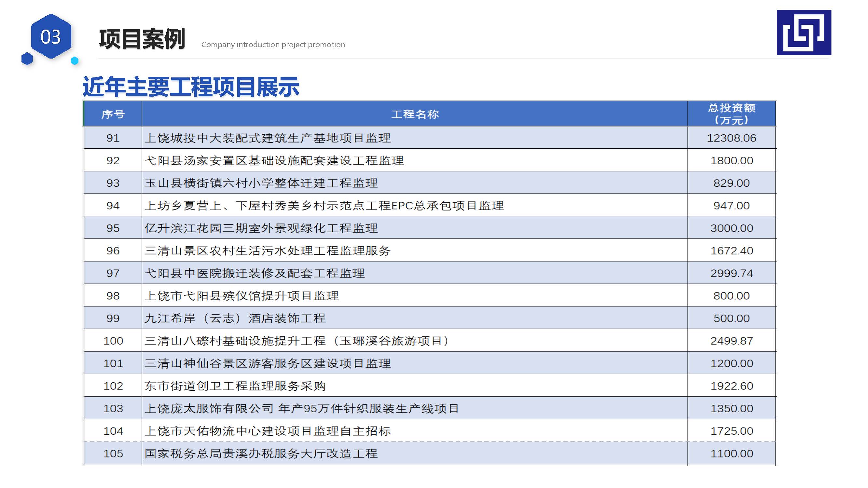
Task: Select project name 三清山景区农村生活污水处理工程监理服务
Action: click(268, 251)
